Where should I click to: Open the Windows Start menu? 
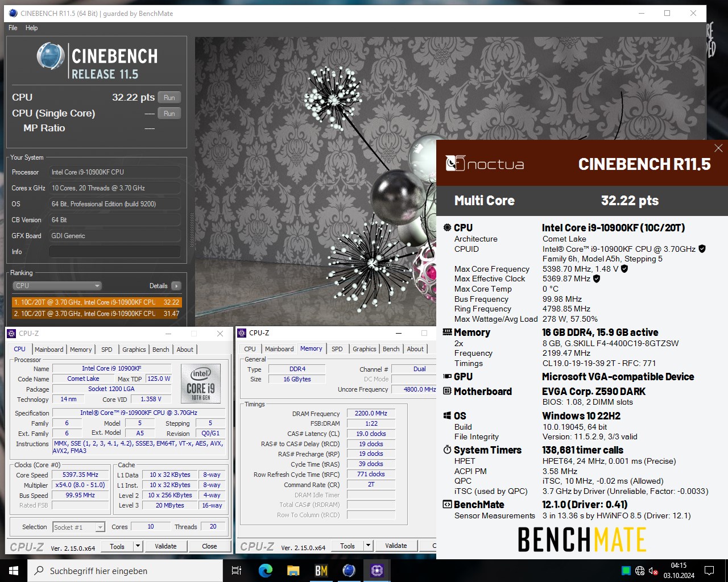14,571
